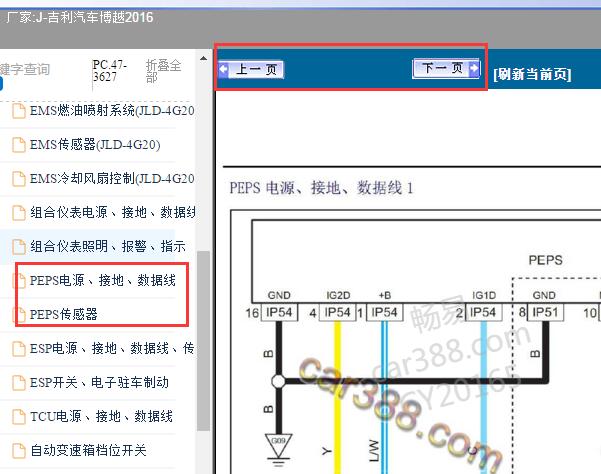Click the PEPS module label in diagram
The width and height of the screenshot is (601, 474).
545,260
